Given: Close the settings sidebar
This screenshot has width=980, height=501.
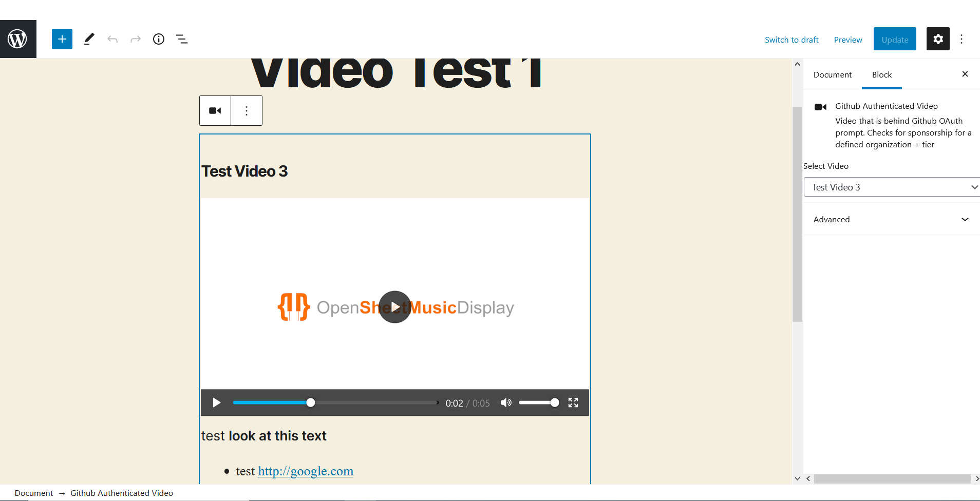Looking at the screenshot, I should (965, 74).
